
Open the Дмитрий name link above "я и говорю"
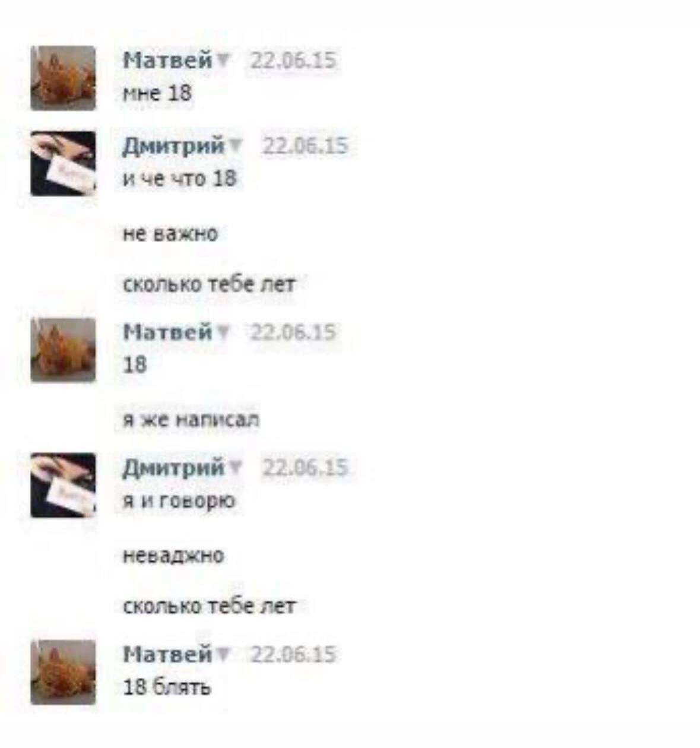tap(174, 467)
